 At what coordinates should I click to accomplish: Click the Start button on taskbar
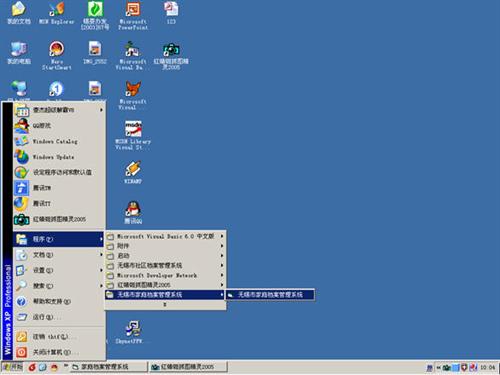(12, 367)
